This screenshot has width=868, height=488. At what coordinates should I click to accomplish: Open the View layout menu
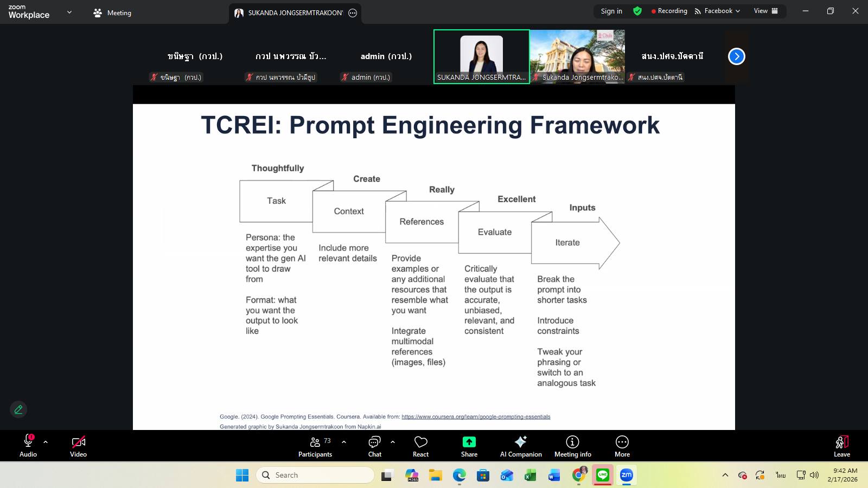pos(765,11)
